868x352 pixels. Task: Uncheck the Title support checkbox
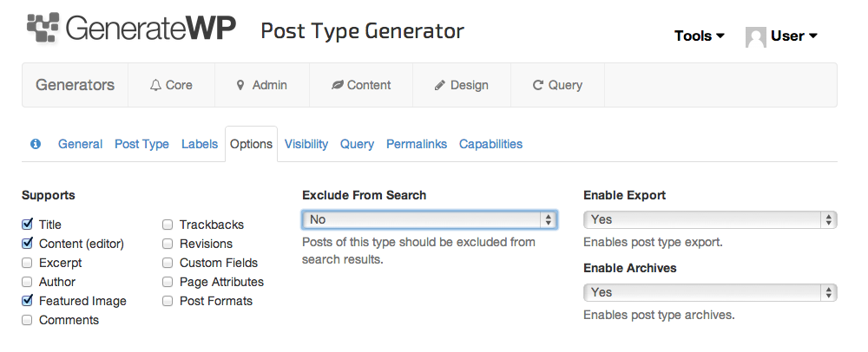click(28, 225)
